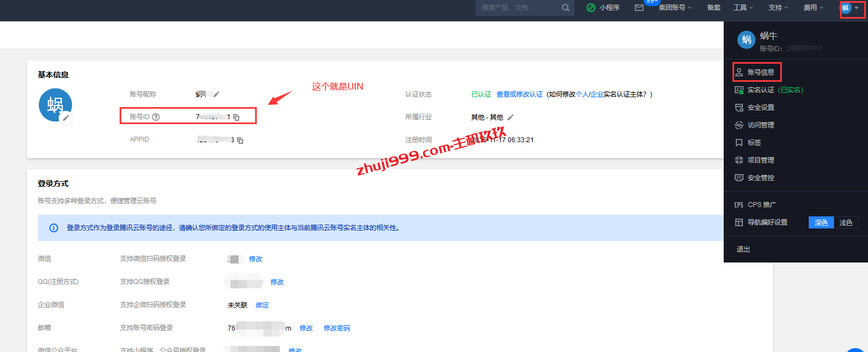The height and width of the screenshot is (352, 868).
Task: Click 未关联 status text
Action: click(x=238, y=305)
